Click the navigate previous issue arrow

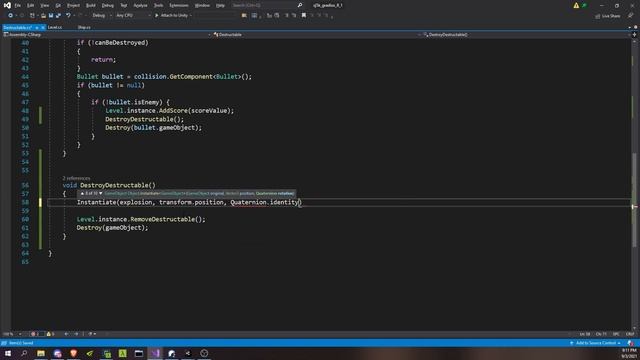click(66, 334)
